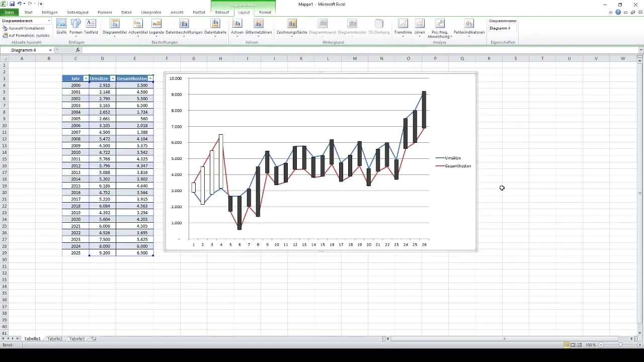This screenshot has width=644, height=362.
Task: Open the Datentabelle options
Action: [215, 28]
